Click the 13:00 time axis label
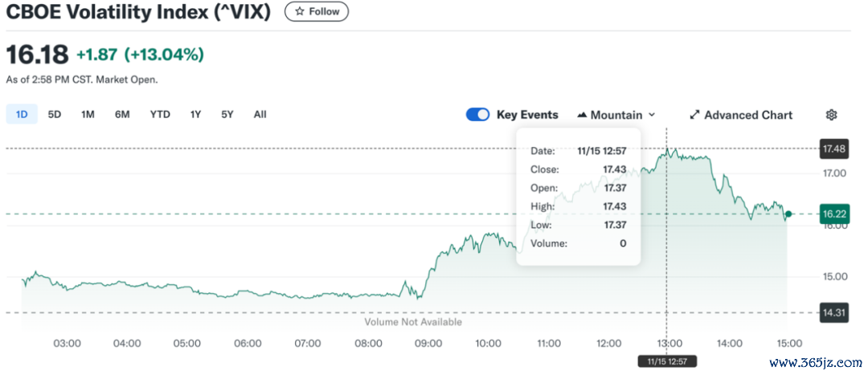This screenshot has height=375, width=868. 669,344
